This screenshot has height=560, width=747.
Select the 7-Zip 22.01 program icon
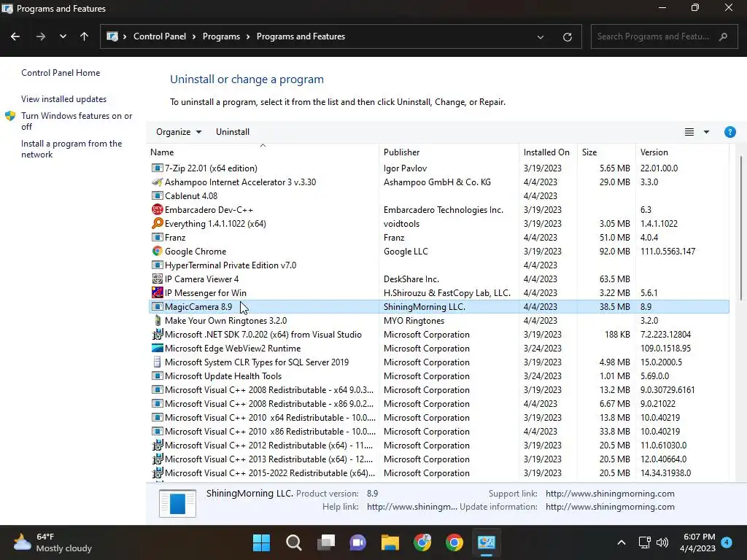click(158, 168)
